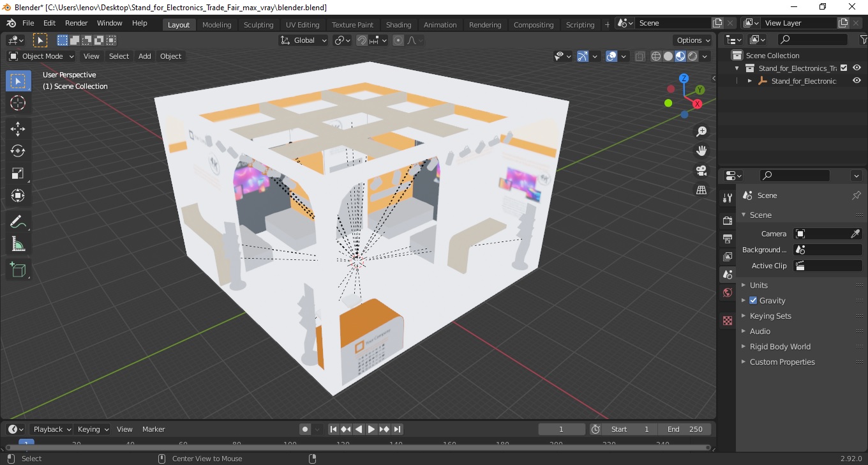Expand the Units panel
Image resolution: width=868 pixels, height=465 pixels.
(759, 285)
